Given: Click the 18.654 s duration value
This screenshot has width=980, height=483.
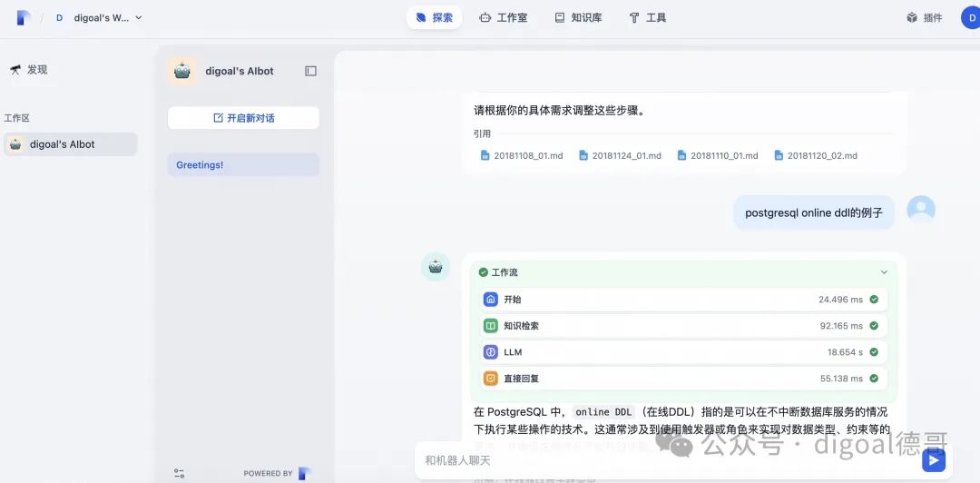Looking at the screenshot, I should point(845,352).
